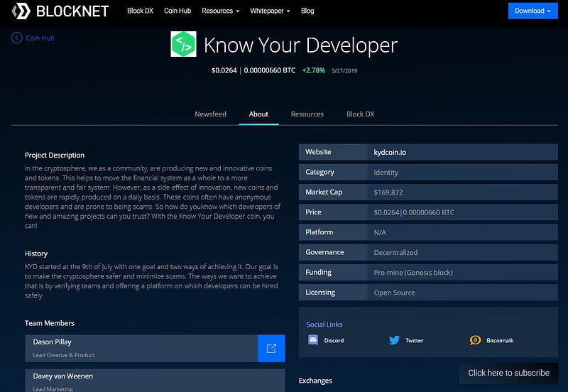Click the Twitter bird icon
Screen dimensions: 568x392
(x=394, y=340)
